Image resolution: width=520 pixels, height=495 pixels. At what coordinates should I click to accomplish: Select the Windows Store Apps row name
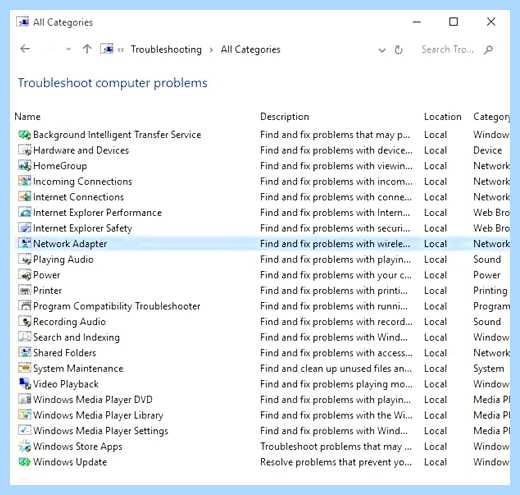78,447
